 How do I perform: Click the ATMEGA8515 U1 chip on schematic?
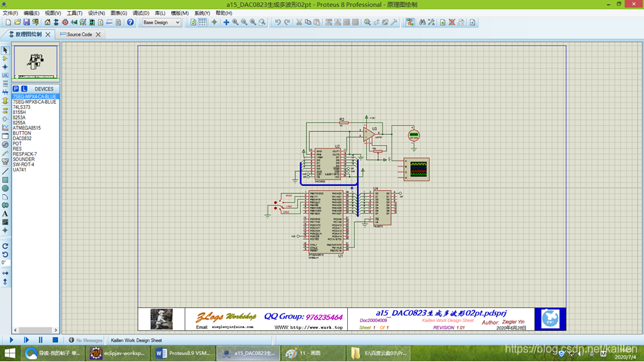[326, 222]
